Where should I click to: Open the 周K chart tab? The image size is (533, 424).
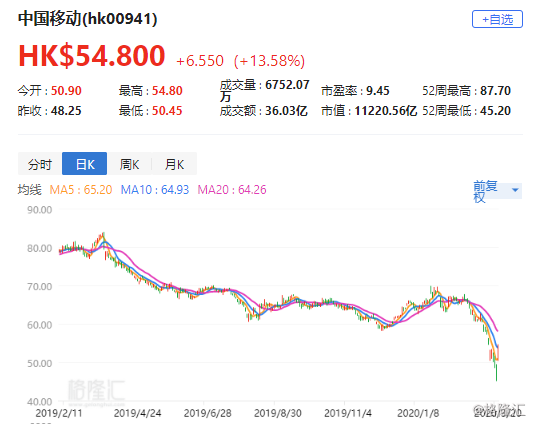[x=129, y=164]
